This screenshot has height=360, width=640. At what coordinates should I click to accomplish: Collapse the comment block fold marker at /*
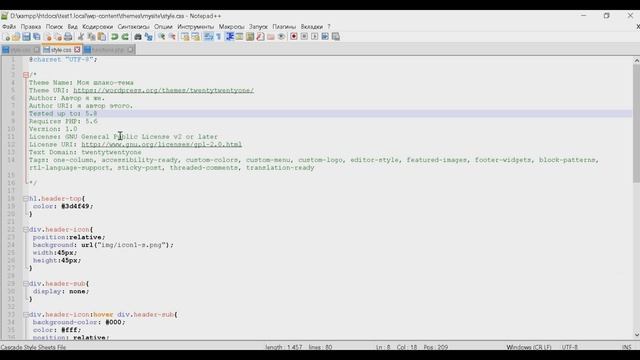[26, 75]
